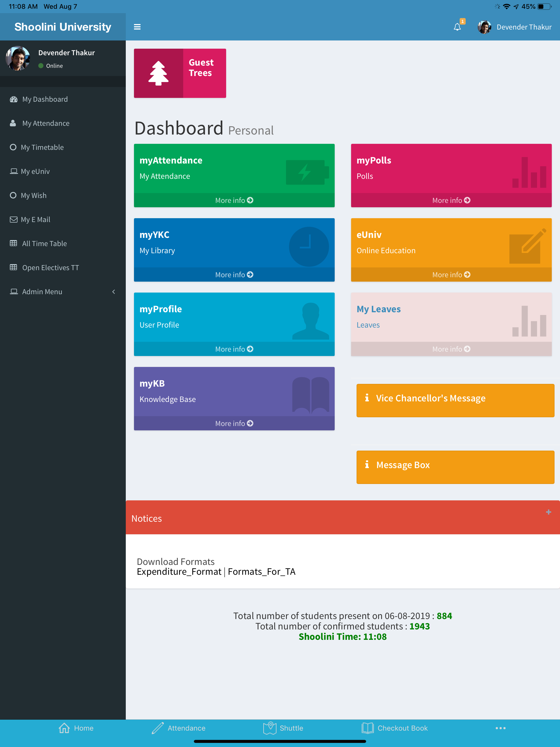Click the My Attendance person icon
This screenshot has width=560, height=747.
(13, 123)
